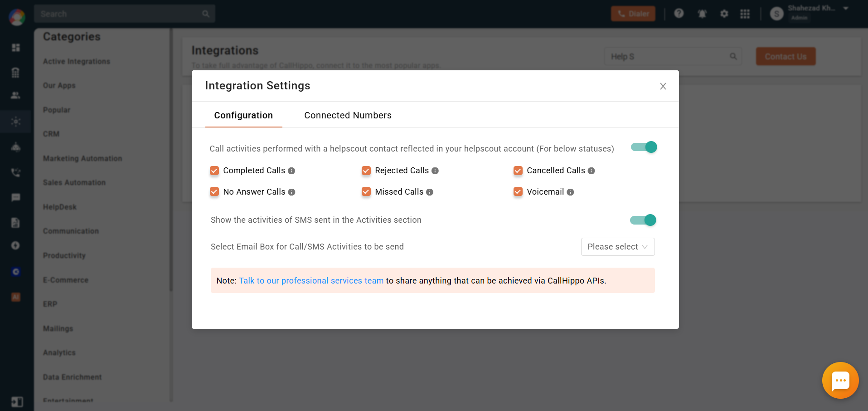Uncheck No Answer Calls checkbox
Image resolution: width=868 pixels, height=411 pixels.
tap(214, 192)
